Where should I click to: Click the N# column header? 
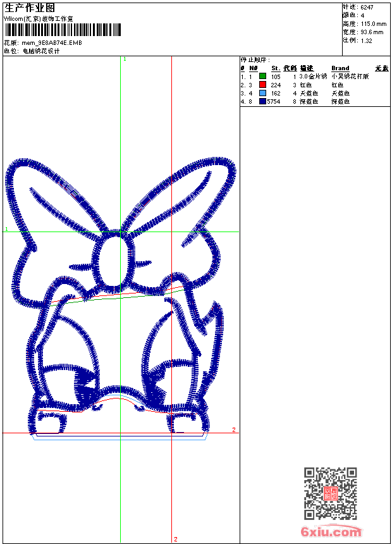[x=254, y=68]
